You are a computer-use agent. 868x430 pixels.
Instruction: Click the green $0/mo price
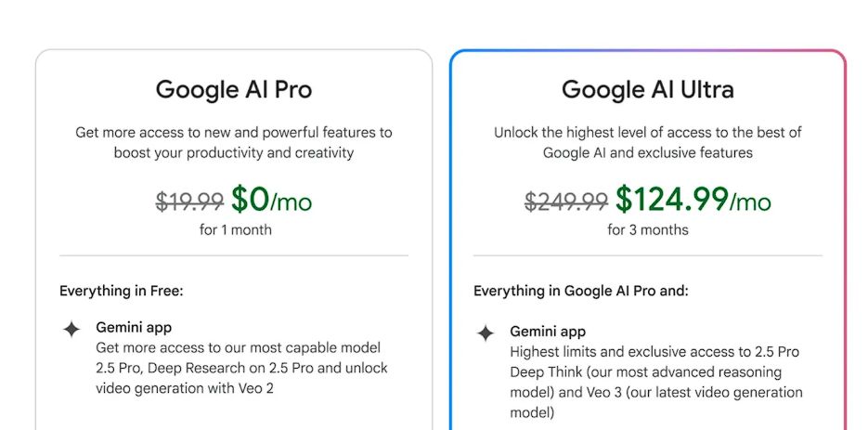point(271,200)
